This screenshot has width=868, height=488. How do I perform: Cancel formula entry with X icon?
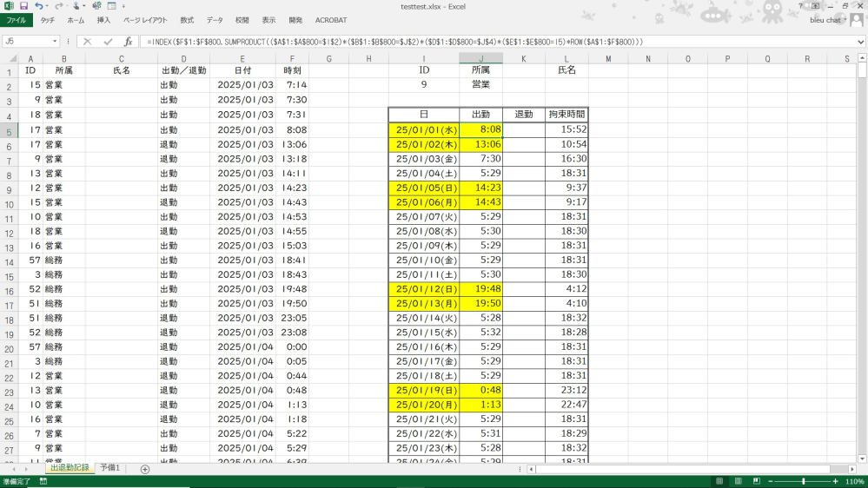(x=88, y=42)
